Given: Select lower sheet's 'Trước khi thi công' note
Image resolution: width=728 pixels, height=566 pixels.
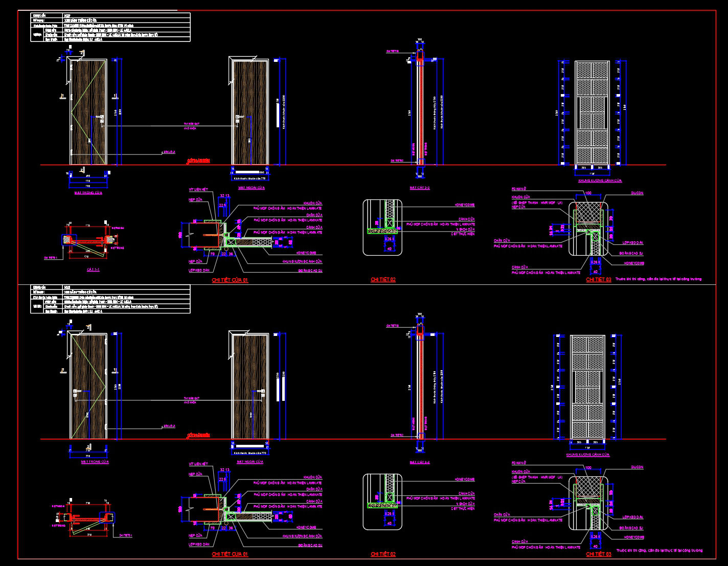Looking at the screenshot, I should tap(658, 551).
